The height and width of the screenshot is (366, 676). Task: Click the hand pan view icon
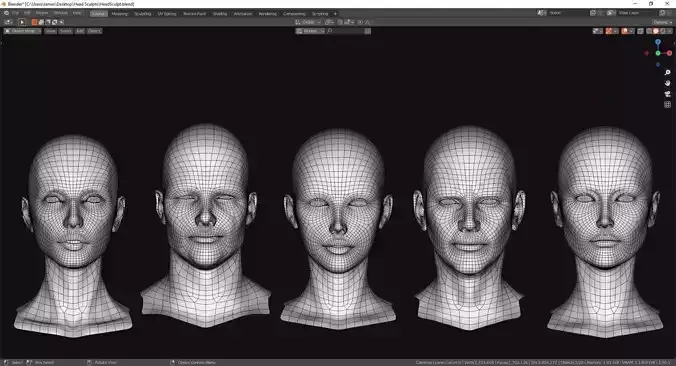[667, 83]
